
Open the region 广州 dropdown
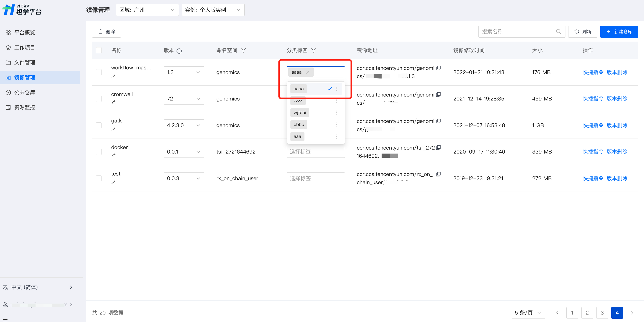pyautogui.click(x=147, y=10)
